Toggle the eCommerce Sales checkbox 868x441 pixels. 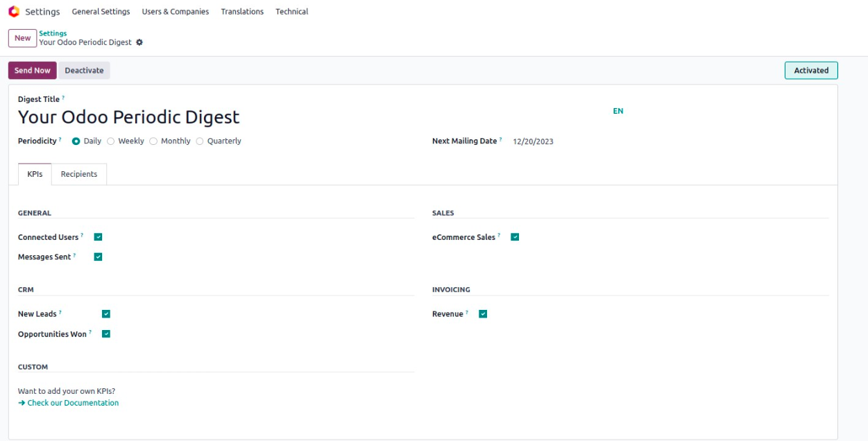[x=515, y=237]
